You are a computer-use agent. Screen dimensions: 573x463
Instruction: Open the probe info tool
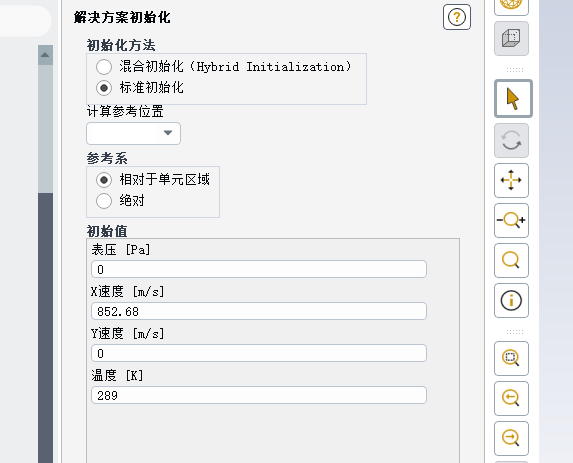point(511,300)
